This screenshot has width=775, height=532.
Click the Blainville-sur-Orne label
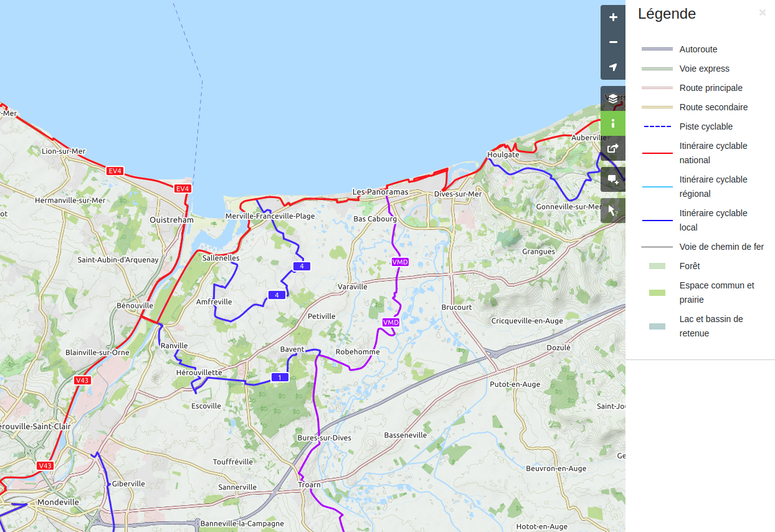(x=97, y=352)
